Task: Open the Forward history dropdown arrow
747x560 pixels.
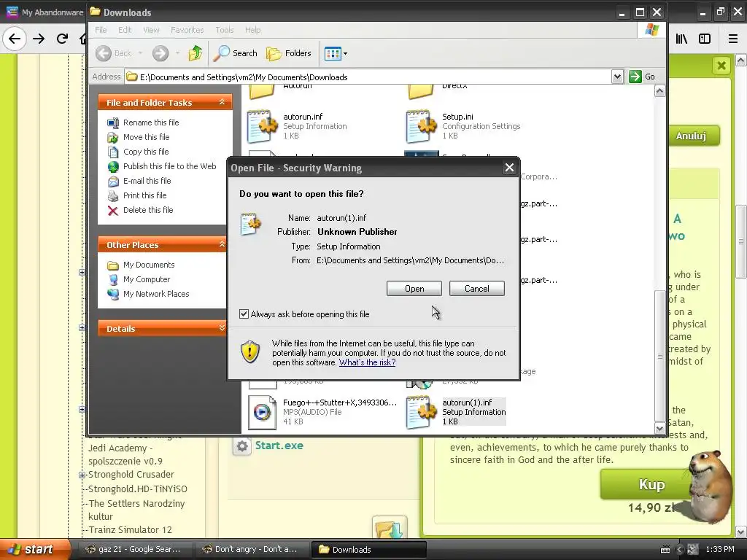Action: coord(177,53)
